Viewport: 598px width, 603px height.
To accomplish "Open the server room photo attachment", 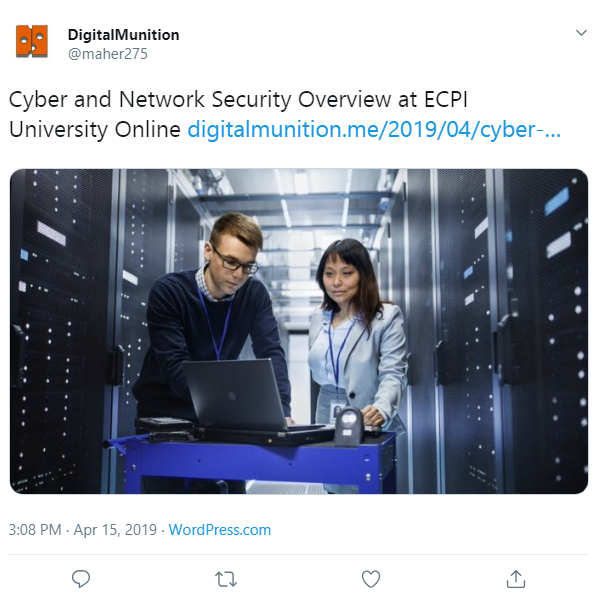I will click(299, 331).
